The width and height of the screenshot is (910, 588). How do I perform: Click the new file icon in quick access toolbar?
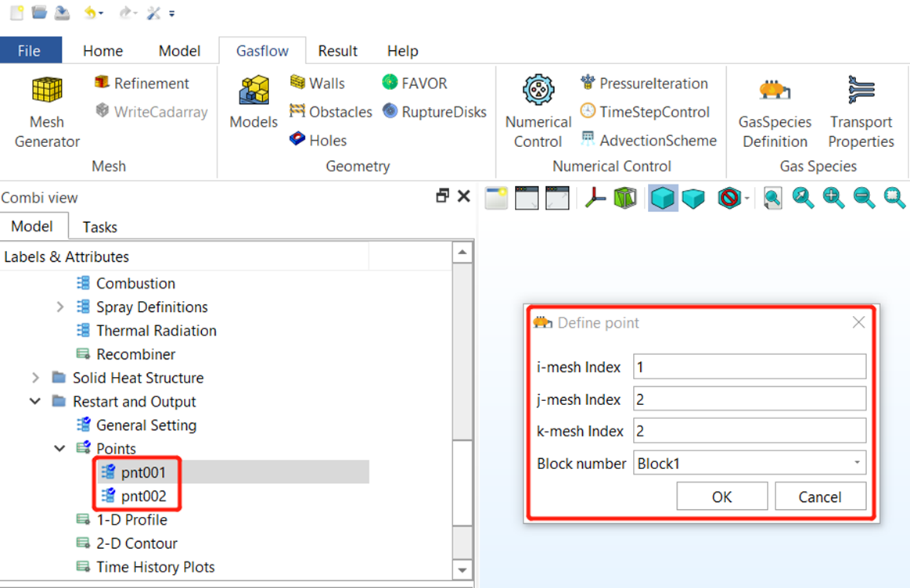[17, 13]
